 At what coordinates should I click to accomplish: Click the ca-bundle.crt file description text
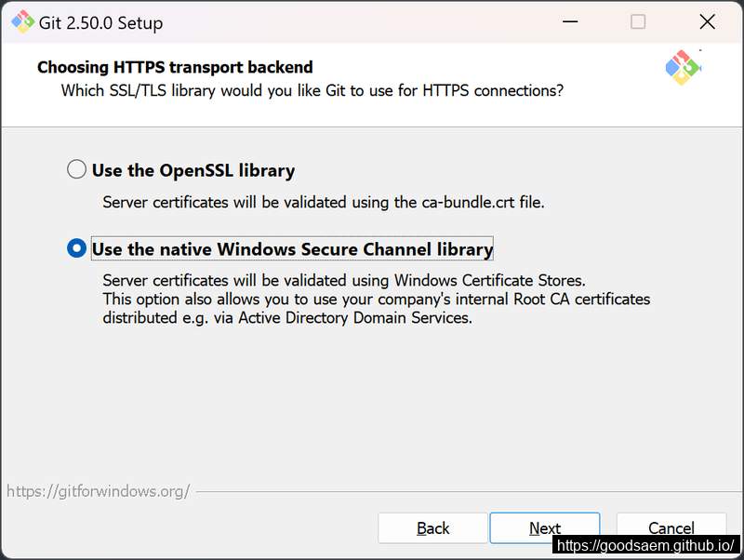coord(323,203)
